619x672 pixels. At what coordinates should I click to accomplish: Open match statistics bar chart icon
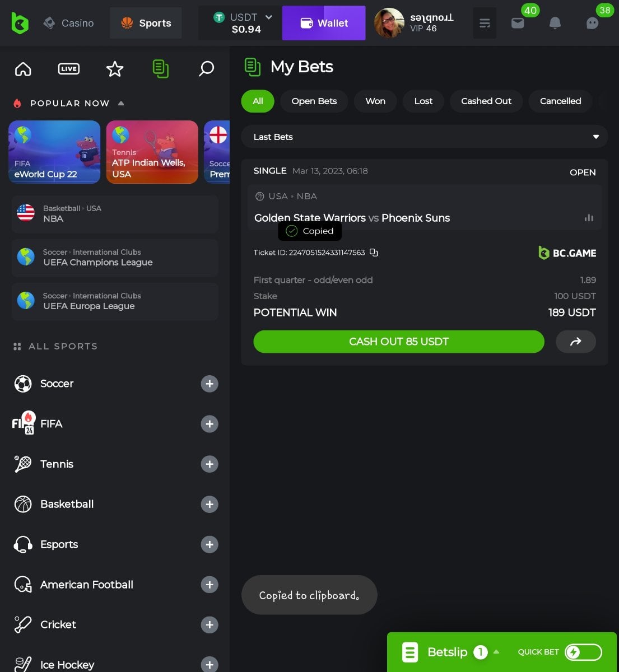click(x=589, y=218)
